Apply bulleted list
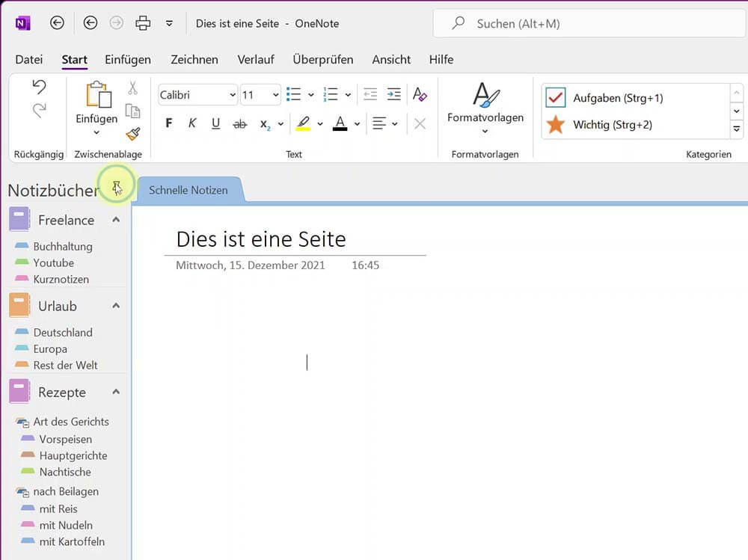 (293, 94)
